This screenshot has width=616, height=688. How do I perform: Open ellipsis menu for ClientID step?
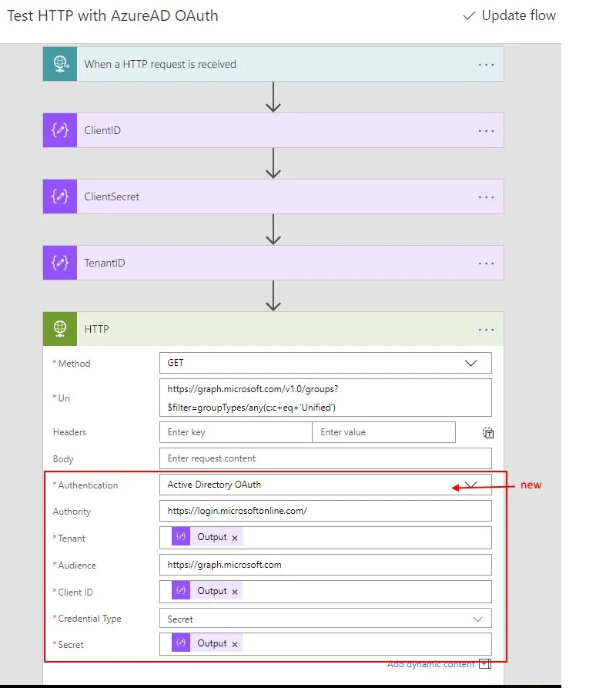(486, 131)
